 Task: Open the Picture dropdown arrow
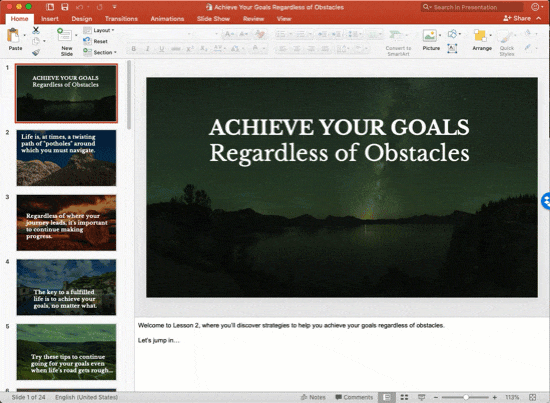440,35
